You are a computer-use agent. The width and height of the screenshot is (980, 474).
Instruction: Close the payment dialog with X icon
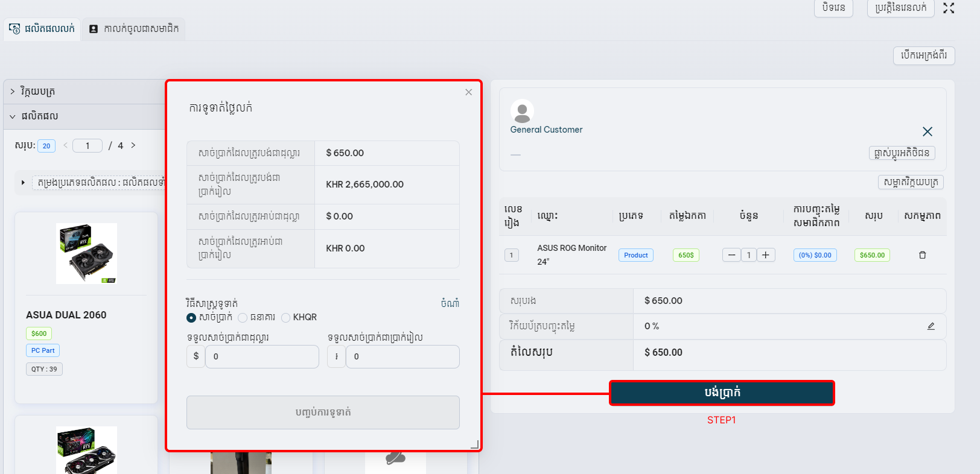468,92
